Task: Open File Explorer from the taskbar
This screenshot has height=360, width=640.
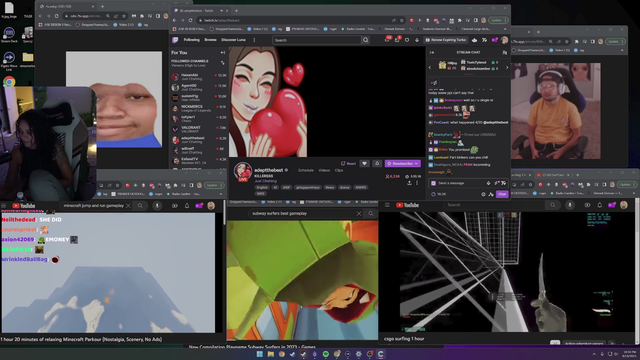Action: (x=271, y=354)
